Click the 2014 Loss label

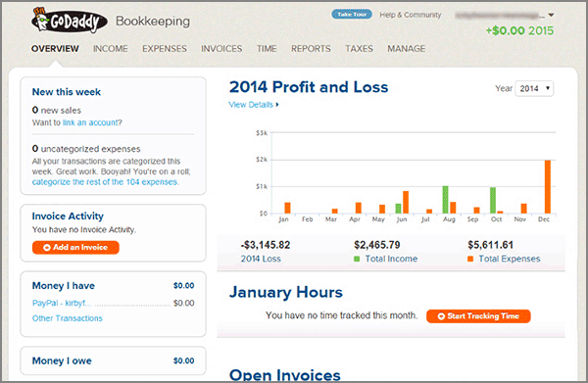point(261,259)
